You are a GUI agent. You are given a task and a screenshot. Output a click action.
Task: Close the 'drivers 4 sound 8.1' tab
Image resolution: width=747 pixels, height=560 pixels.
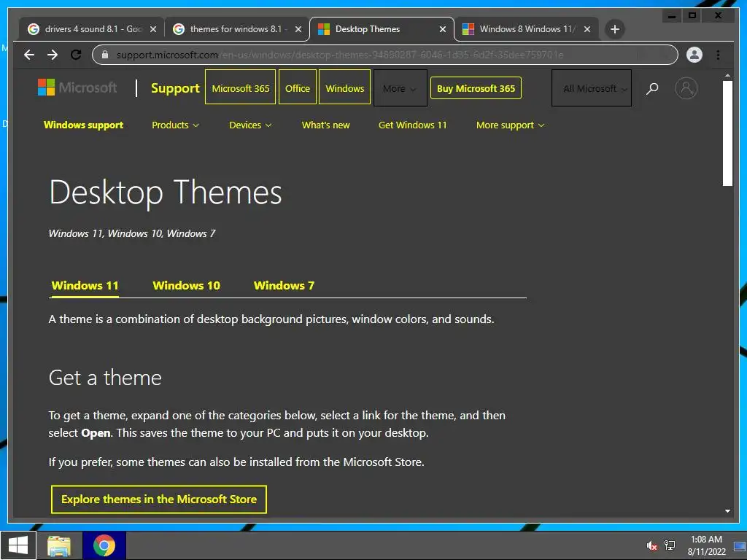153,29
